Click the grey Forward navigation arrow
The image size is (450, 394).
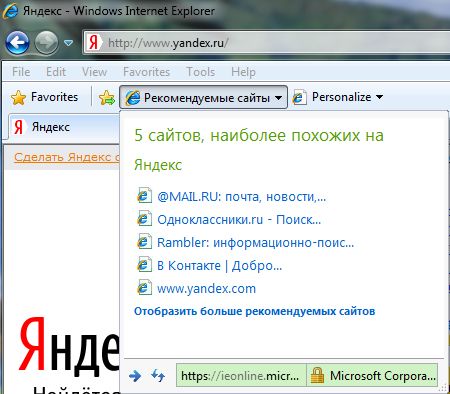click(46, 43)
